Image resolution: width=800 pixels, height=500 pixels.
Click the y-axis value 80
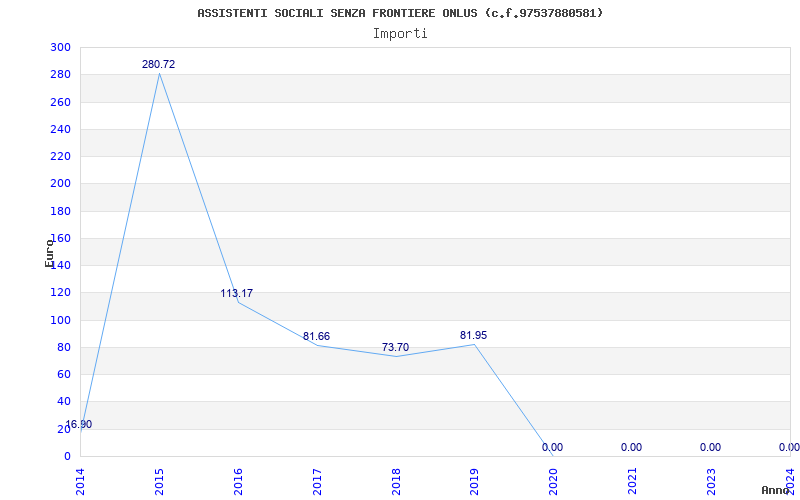coord(64,347)
